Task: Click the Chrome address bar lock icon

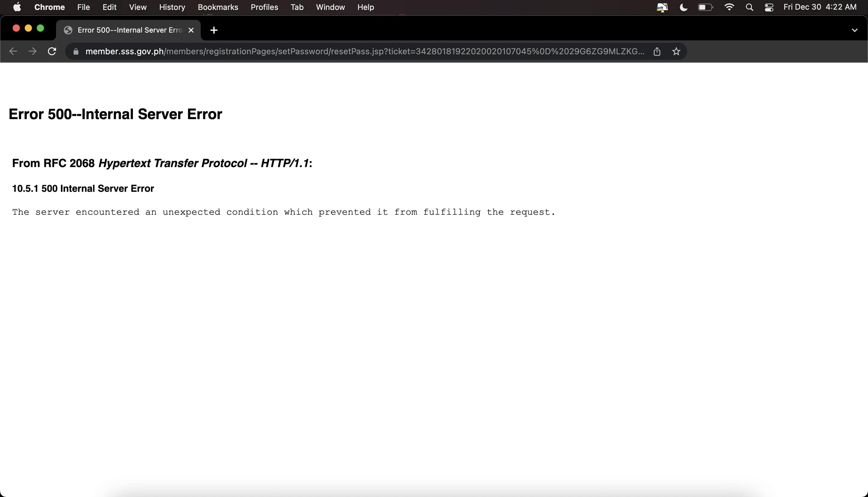Action: (x=76, y=51)
